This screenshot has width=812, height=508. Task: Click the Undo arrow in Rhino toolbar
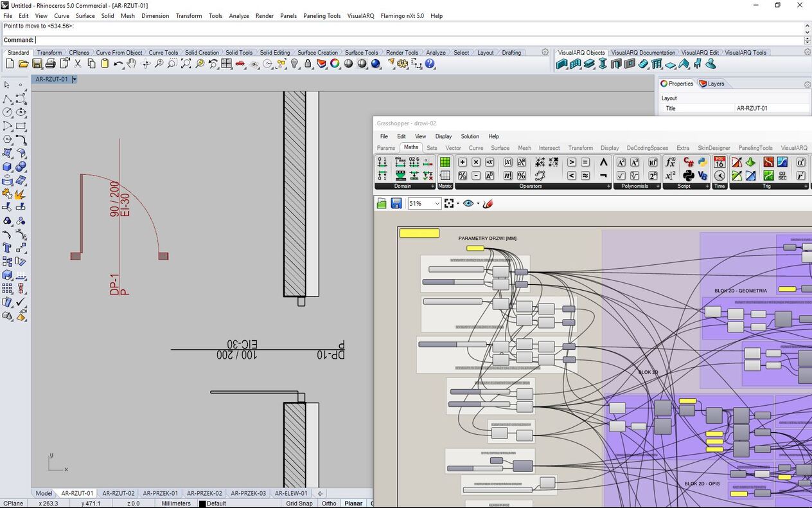(x=118, y=64)
